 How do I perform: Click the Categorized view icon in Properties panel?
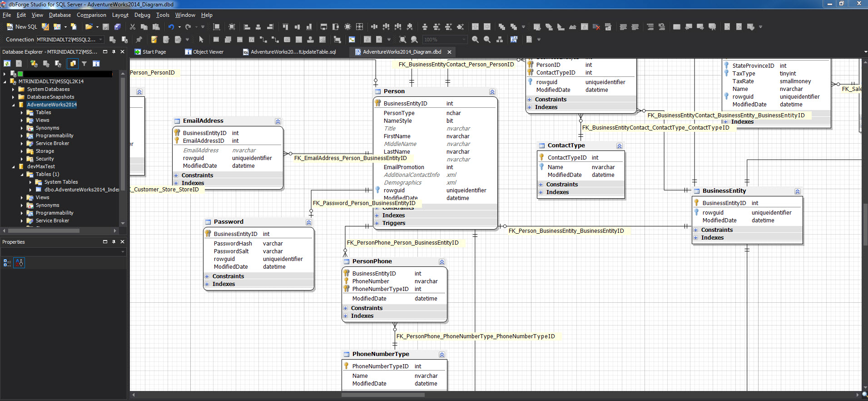coord(7,263)
